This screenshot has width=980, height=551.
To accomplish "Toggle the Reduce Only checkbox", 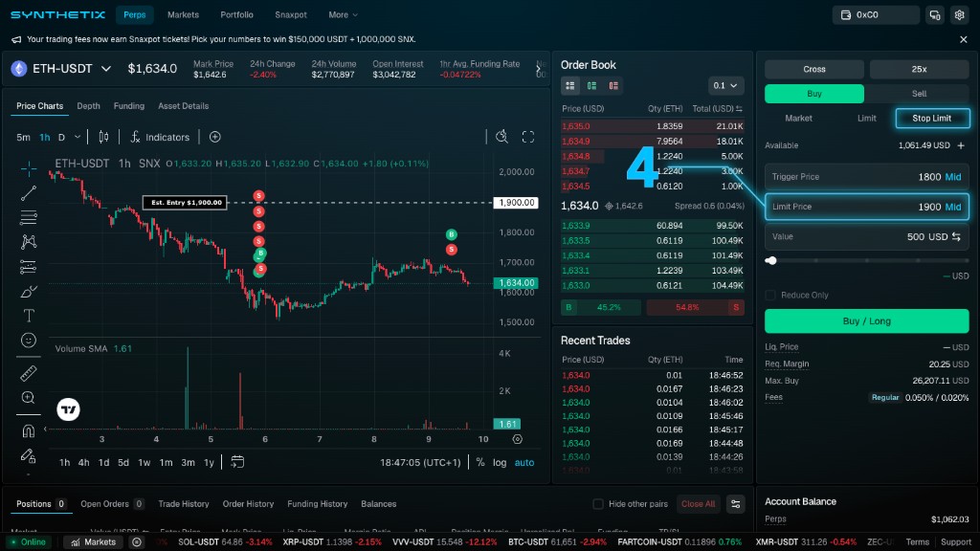I will (x=770, y=295).
